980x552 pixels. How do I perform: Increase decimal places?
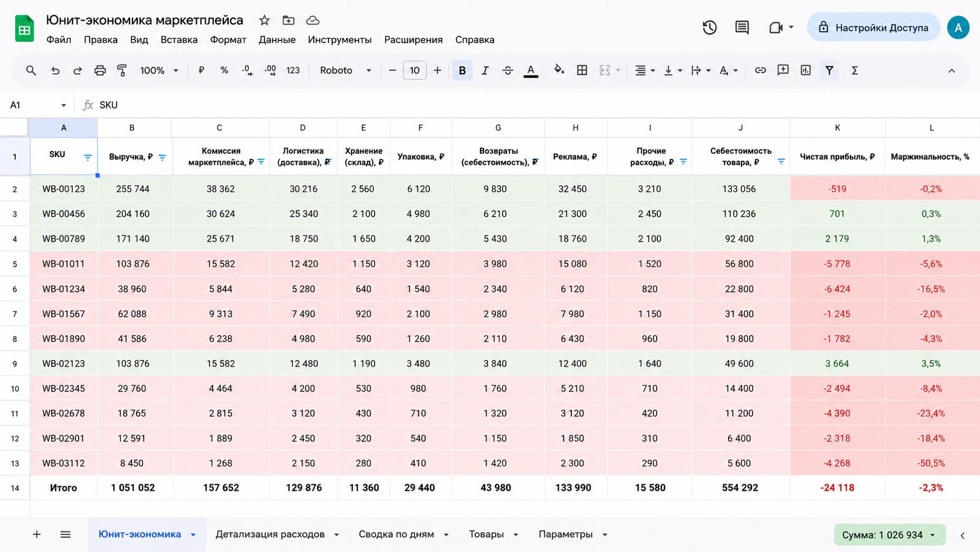coord(270,70)
